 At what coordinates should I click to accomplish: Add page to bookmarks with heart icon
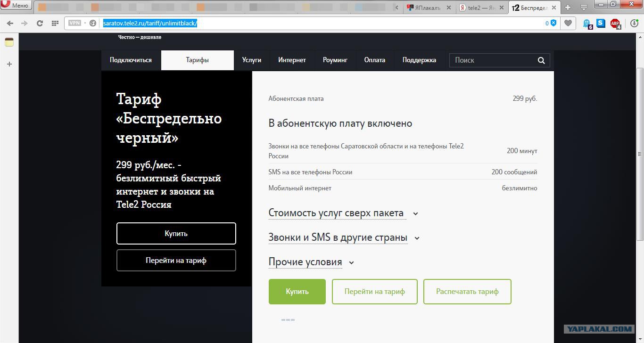[568, 23]
